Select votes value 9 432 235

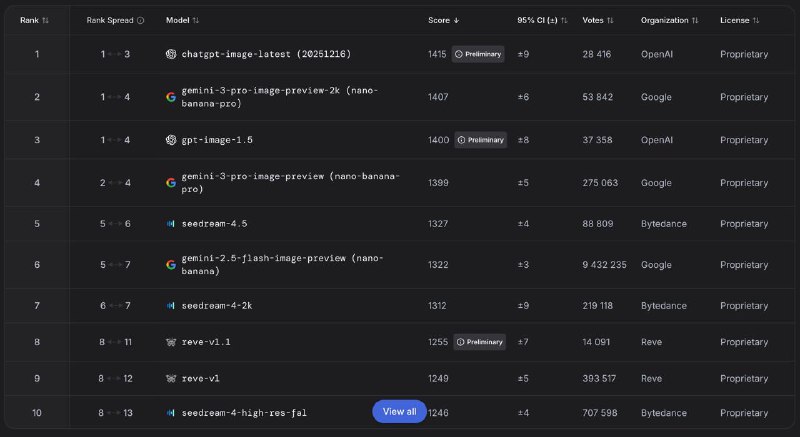[605, 265]
